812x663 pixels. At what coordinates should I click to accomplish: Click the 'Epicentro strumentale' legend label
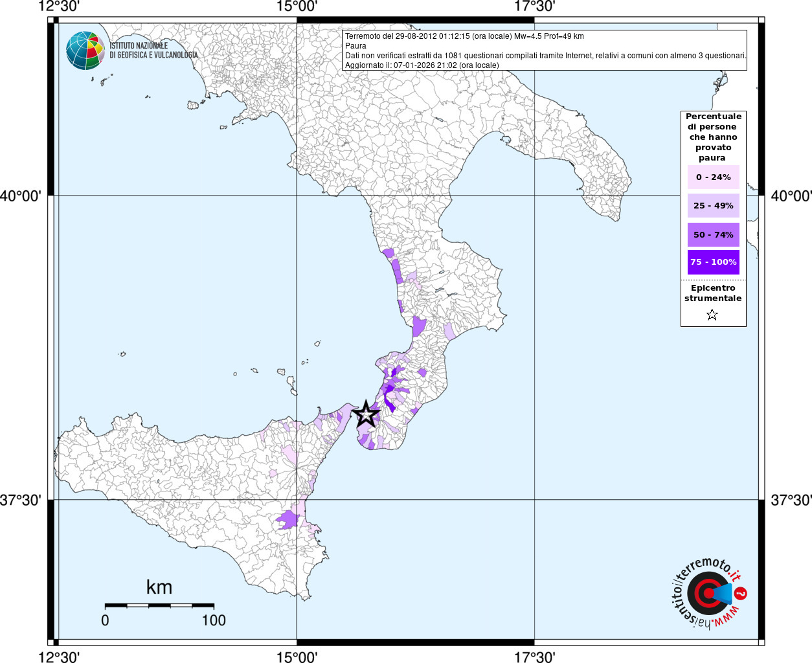pyautogui.click(x=713, y=293)
